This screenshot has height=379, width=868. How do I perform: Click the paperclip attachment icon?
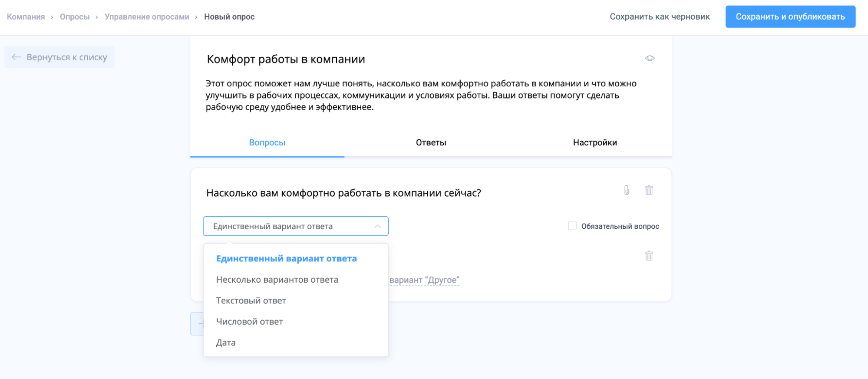pyautogui.click(x=627, y=190)
